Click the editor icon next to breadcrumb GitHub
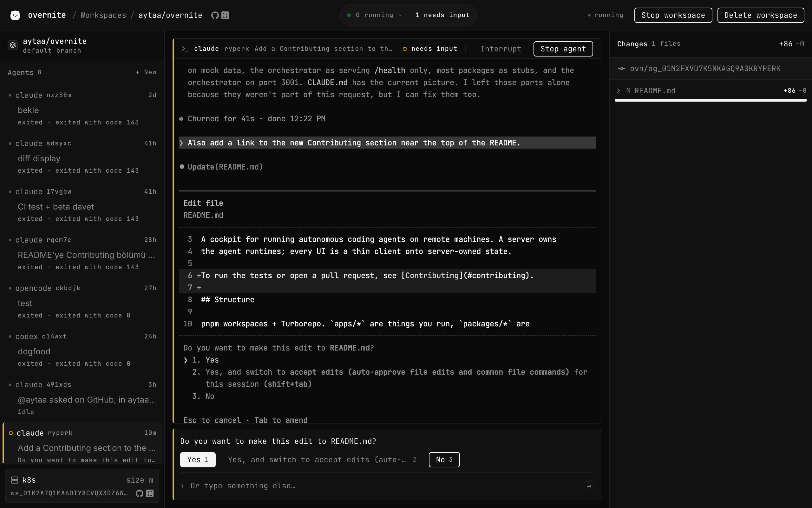Screen dimensions: 812x508 (225, 15)
